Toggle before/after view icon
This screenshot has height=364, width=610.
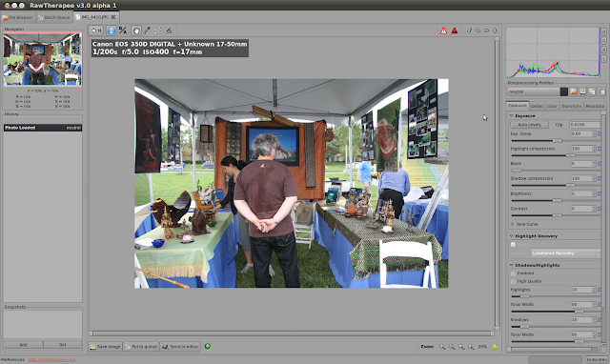[x=123, y=30]
